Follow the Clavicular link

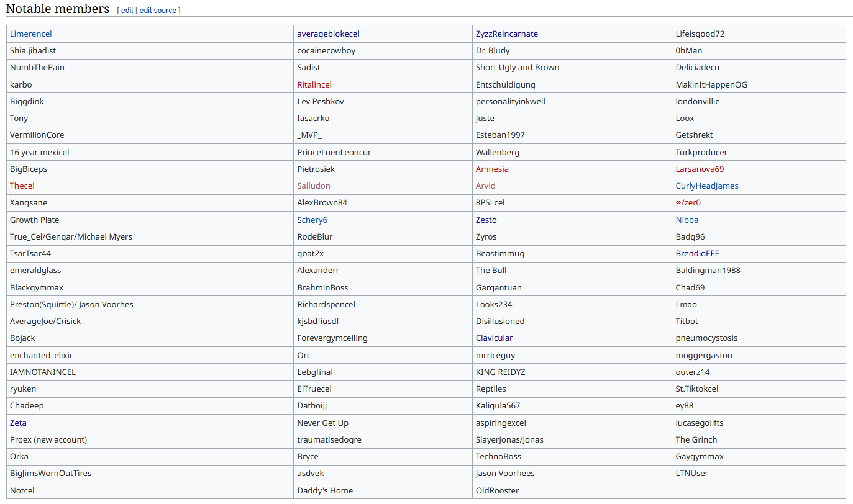[x=494, y=338]
